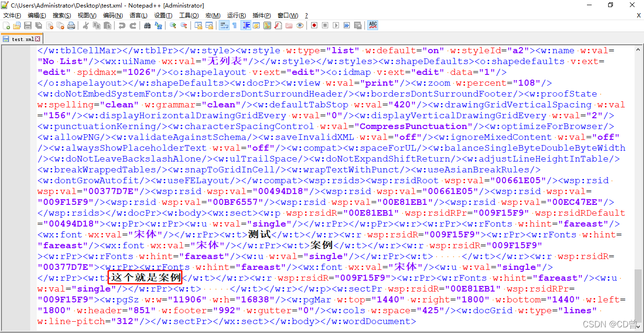
Task: Restore down the Notepad++ window
Action: tap(611, 5)
